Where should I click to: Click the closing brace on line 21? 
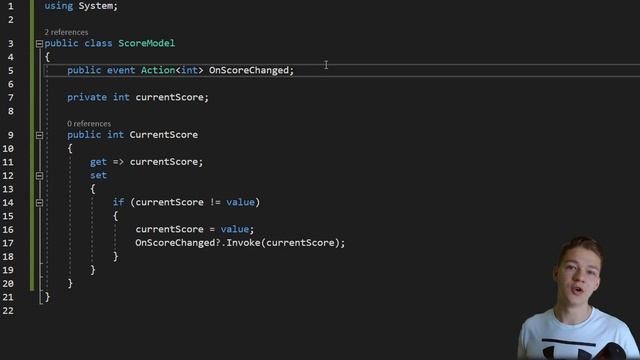(x=47, y=297)
